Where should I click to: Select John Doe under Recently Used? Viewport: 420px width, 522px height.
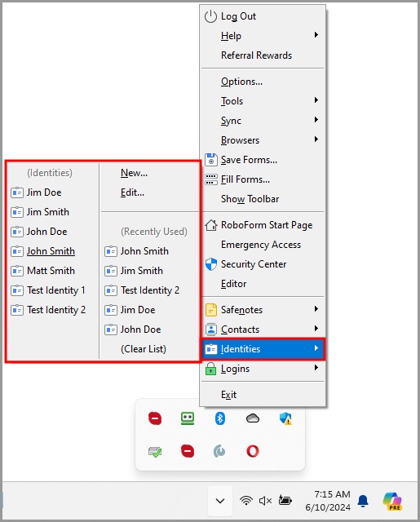click(150, 330)
